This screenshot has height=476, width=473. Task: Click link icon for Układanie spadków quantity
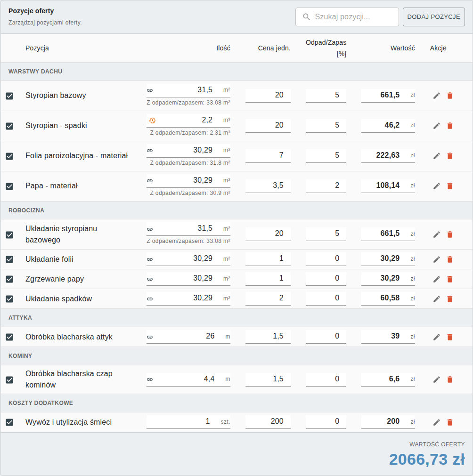tap(150, 299)
